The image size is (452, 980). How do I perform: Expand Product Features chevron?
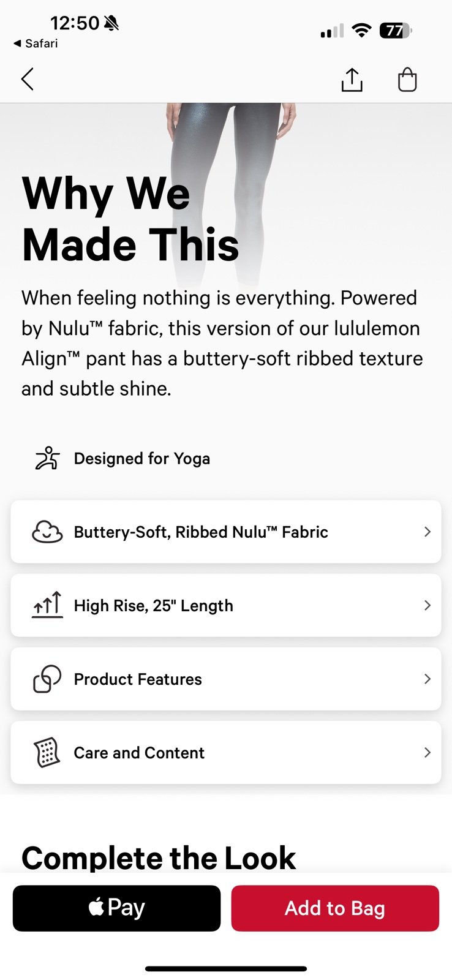click(x=428, y=679)
